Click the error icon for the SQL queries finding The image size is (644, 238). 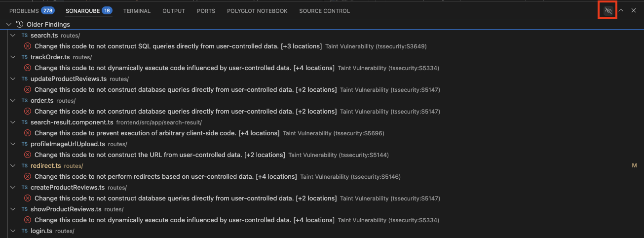(x=28, y=46)
